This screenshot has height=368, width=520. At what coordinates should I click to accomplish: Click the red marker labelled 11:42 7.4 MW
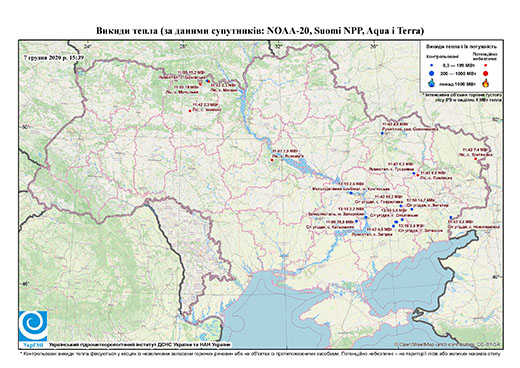pyautogui.click(x=476, y=159)
